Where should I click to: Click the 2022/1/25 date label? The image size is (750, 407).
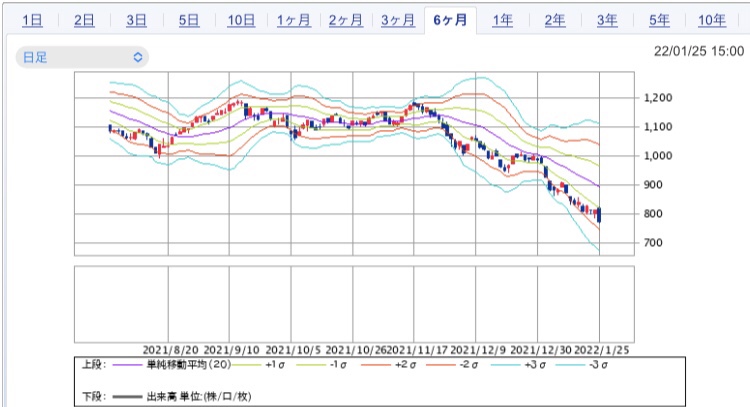coord(602,350)
